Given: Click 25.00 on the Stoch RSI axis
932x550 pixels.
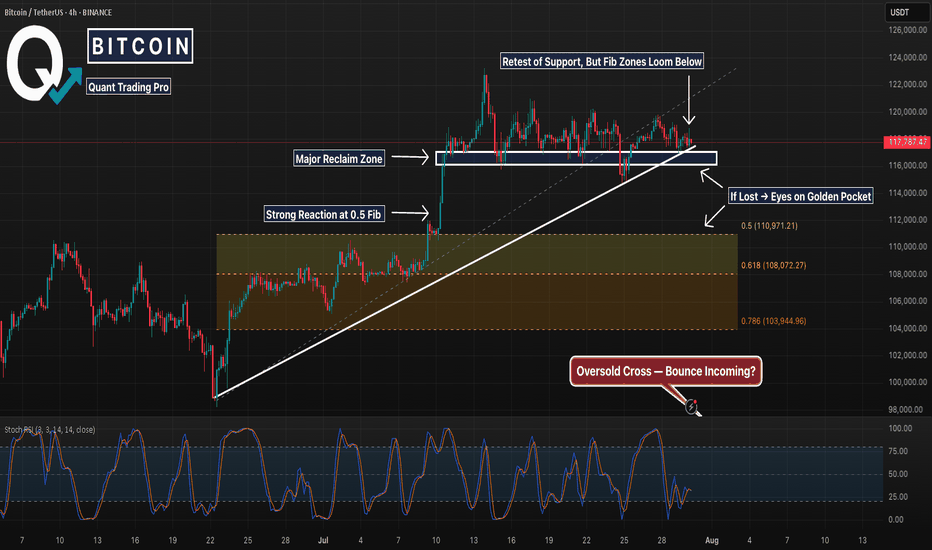Looking at the screenshot, I should (x=898, y=496).
